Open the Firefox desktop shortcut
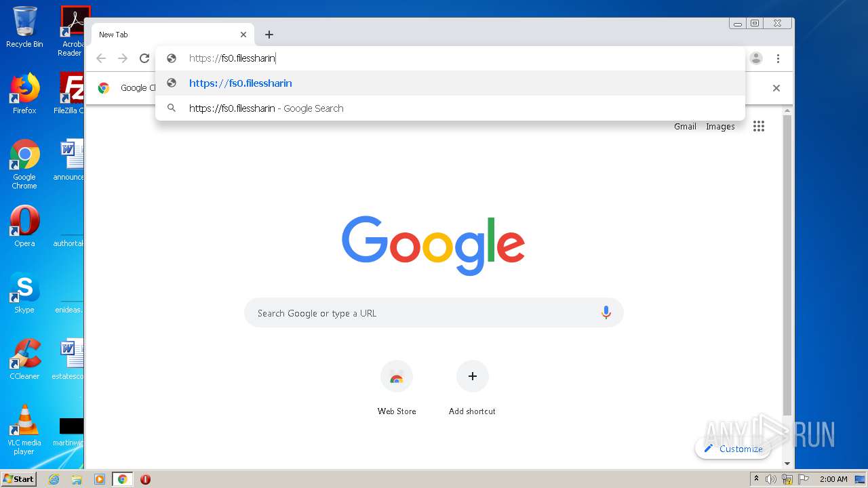868x488 pixels. click(24, 94)
